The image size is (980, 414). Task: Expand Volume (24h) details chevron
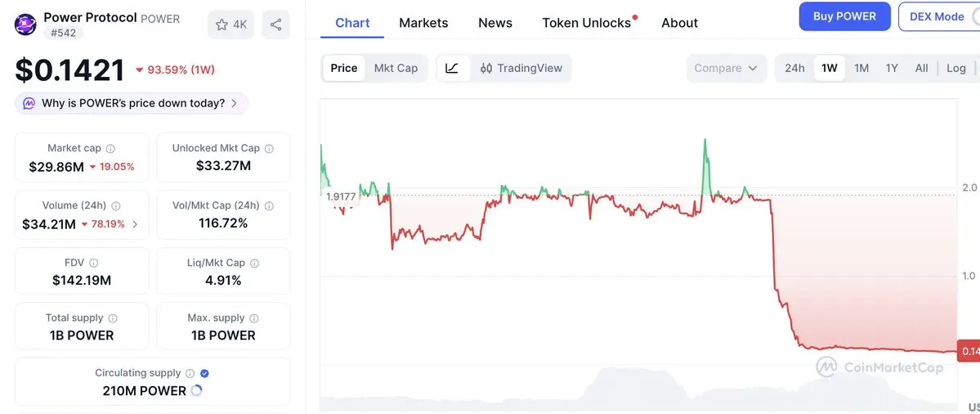pyautogui.click(x=135, y=224)
